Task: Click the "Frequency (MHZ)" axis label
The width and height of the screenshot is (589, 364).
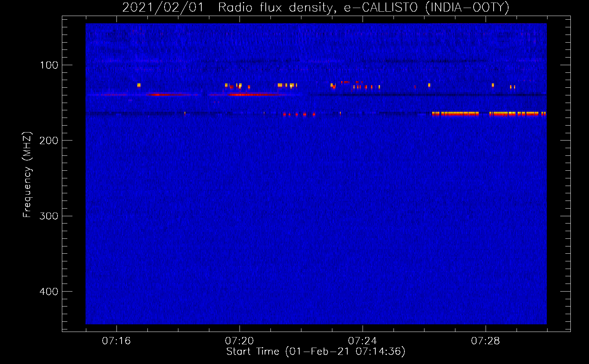Action: click(x=27, y=175)
